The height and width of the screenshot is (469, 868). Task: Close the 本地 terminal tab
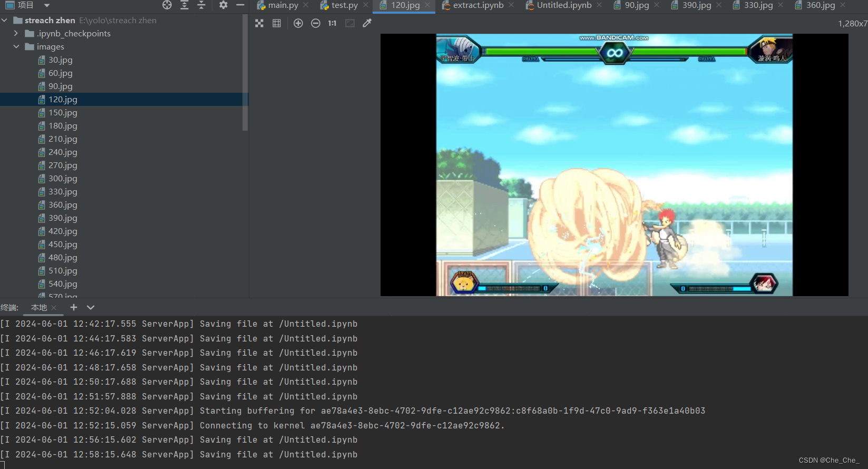click(x=54, y=308)
